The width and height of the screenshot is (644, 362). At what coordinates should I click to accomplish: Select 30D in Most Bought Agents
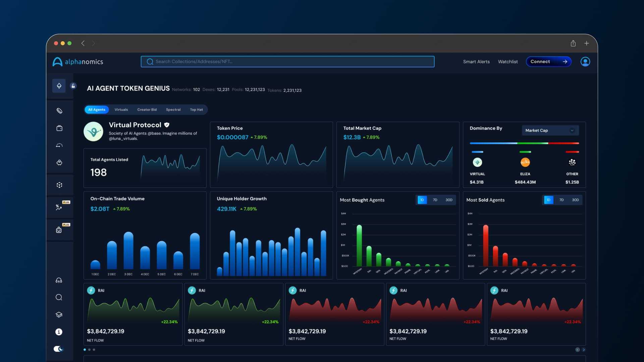(449, 200)
